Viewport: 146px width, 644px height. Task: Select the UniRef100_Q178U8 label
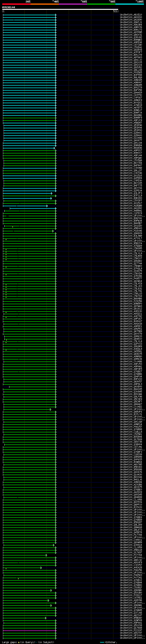[x=131, y=628]
